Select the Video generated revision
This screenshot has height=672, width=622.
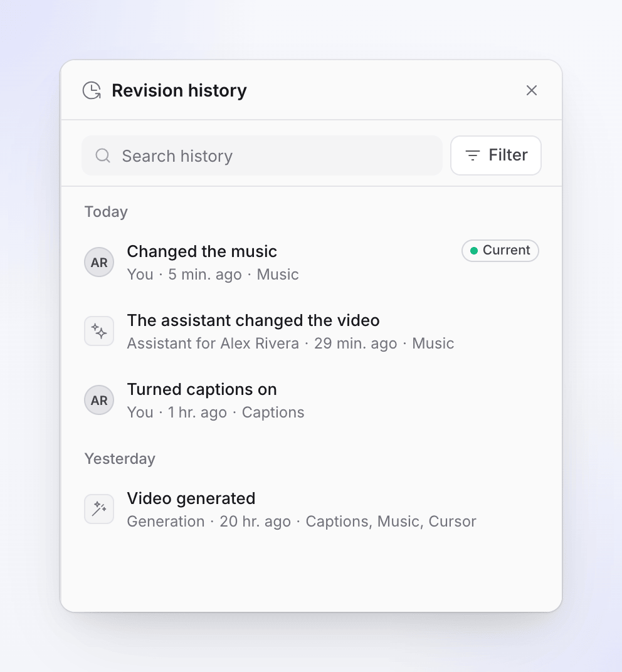tap(311, 509)
